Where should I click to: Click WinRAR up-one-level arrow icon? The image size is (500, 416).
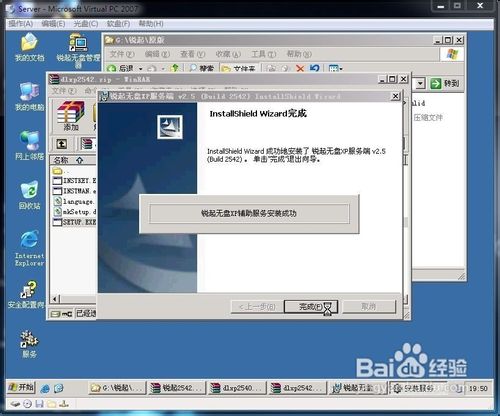coord(62,144)
